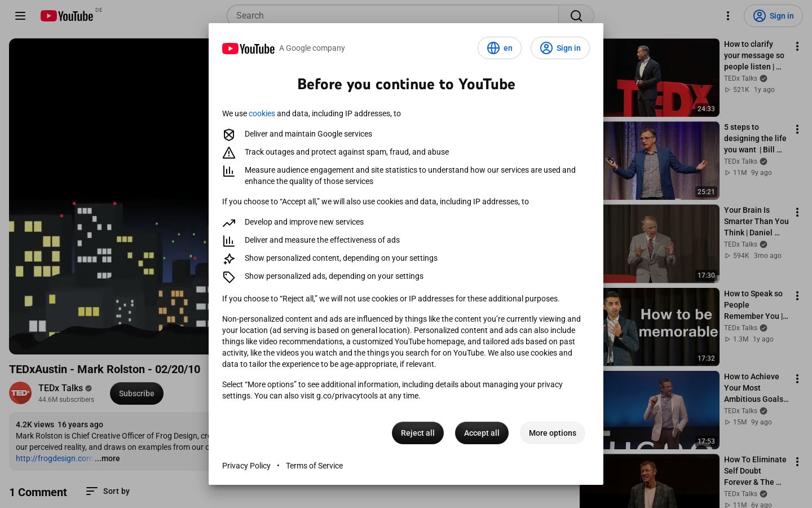Screen dimensions: 812x508
Task: Open TEDx Talks channel under '5 steps to designing' video
Action: (740, 161)
